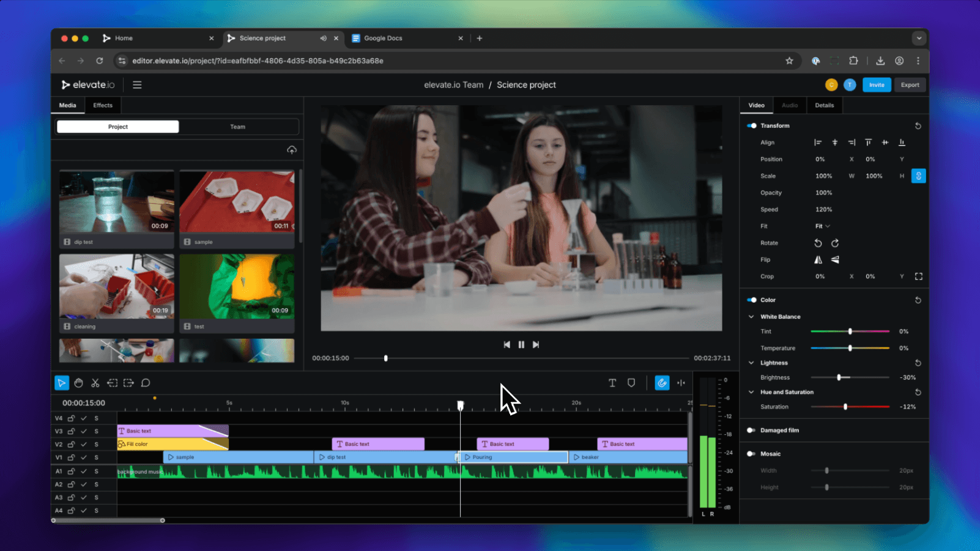Add a marker with the marker icon
Screen dimensions: 980x551
coord(631,383)
